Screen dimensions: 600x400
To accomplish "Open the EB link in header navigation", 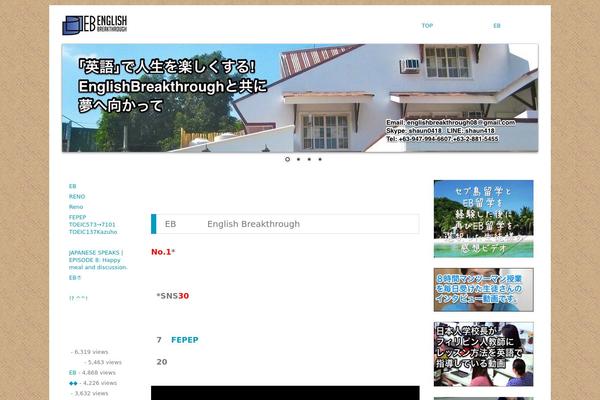I will click(497, 26).
